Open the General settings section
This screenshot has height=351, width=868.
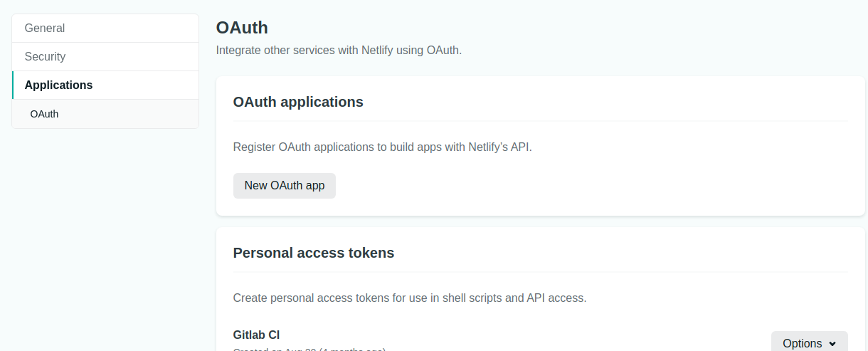105,28
